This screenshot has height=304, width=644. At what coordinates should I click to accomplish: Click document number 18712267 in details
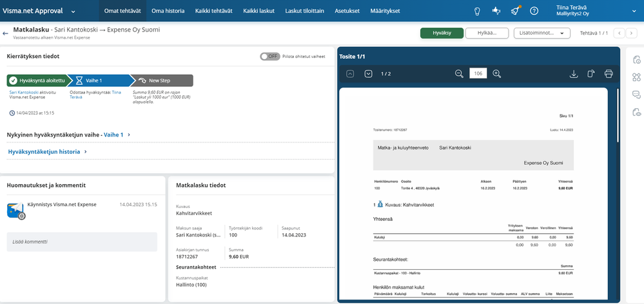(x=187, y=257)
